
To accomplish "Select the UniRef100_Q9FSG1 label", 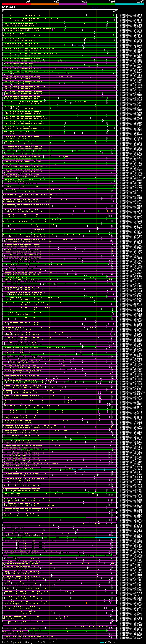I will pos(131,35).
